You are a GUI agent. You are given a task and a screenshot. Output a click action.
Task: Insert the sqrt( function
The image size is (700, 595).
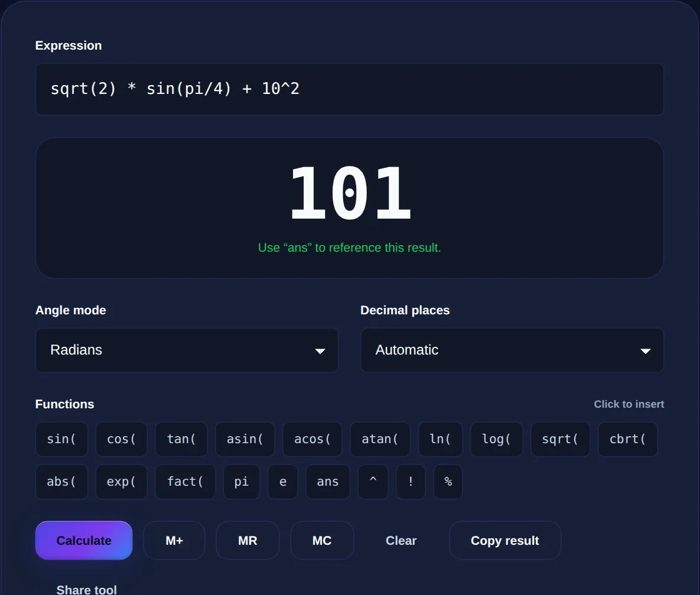(560, 439)
